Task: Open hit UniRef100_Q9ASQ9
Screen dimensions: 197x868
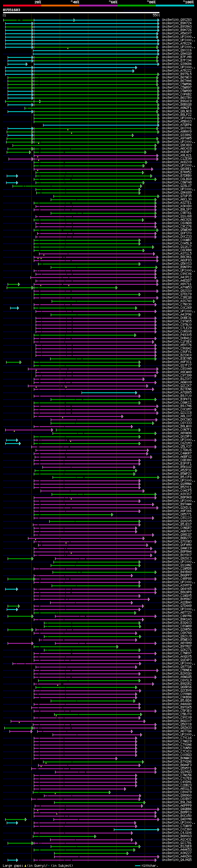Action: [177, 54]
